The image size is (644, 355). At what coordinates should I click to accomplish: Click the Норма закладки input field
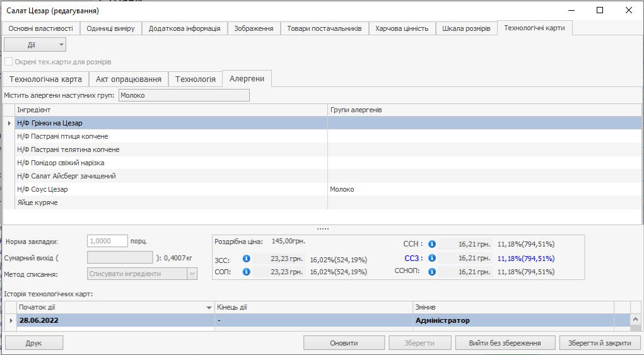(x=107, y=241)
